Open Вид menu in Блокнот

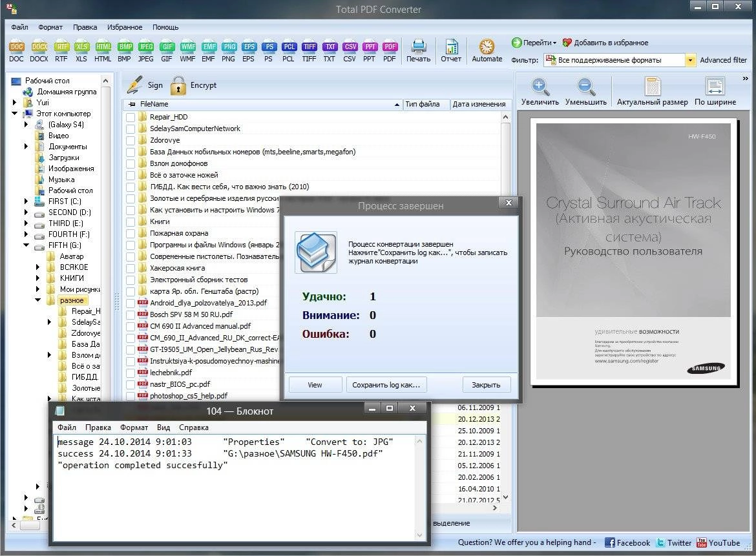(163, 427)
